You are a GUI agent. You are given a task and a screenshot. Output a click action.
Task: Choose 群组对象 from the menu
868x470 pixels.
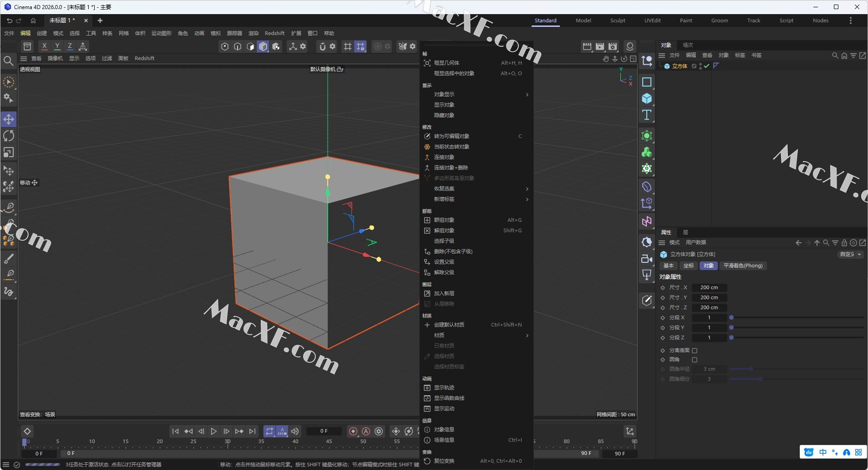(476, 220)
